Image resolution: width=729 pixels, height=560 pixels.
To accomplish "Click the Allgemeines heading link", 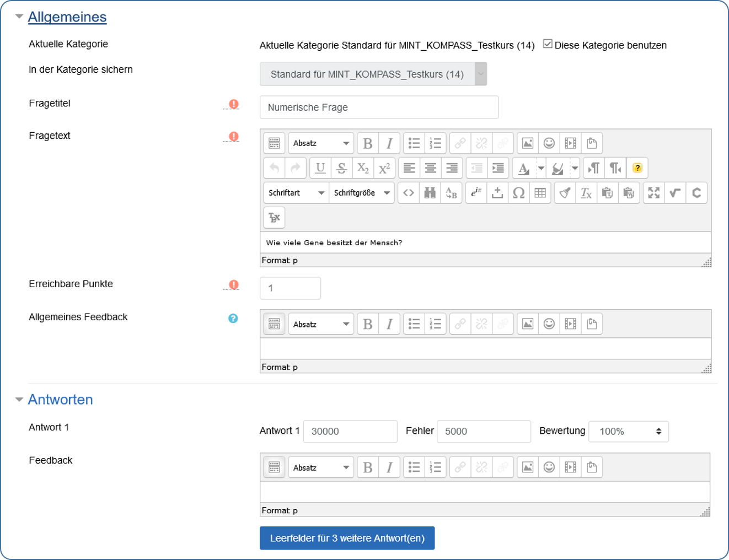I will coord(67,17).
